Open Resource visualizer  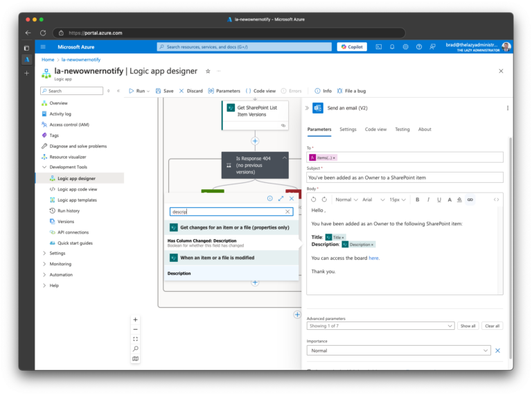[68, 157]
